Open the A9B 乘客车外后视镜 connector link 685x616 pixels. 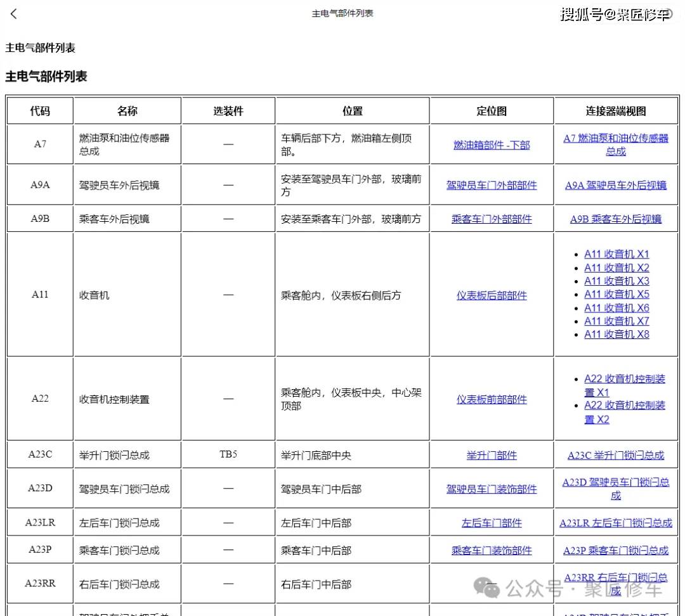(x=615, y=219)
